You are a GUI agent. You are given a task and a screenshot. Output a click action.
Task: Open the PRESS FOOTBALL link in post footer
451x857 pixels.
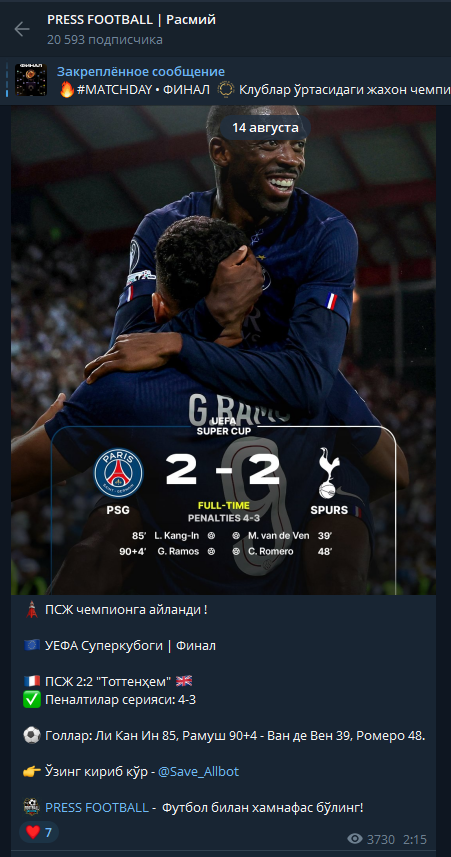96,807
